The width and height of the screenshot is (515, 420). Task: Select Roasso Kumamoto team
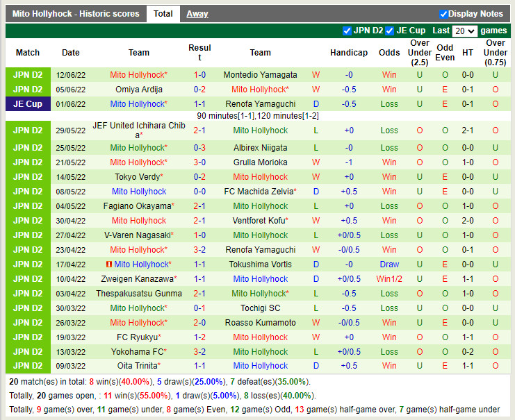click(261, 323)
